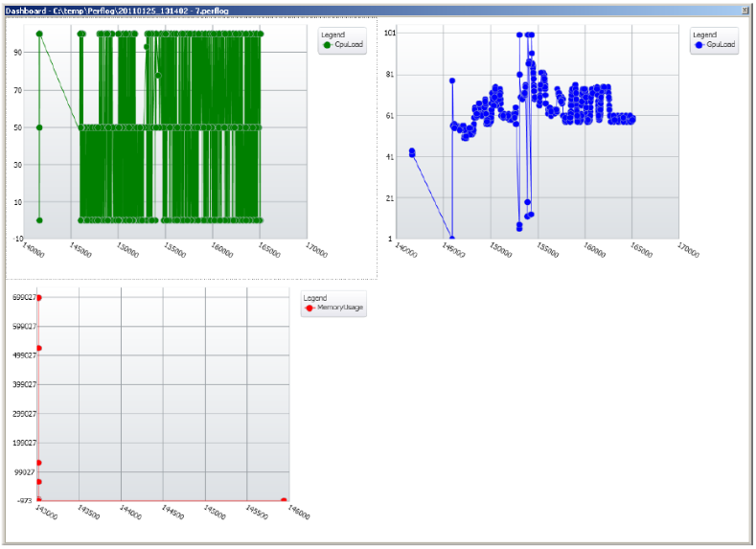756x549 pixels.
Task: Click the 81 y-axis label in GpuLoad chart
Action: (390, 74)
